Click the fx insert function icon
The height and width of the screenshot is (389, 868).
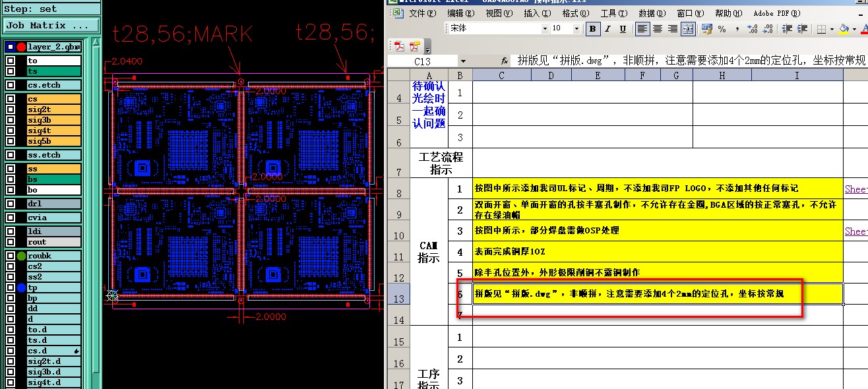click(x=505, y=61)
